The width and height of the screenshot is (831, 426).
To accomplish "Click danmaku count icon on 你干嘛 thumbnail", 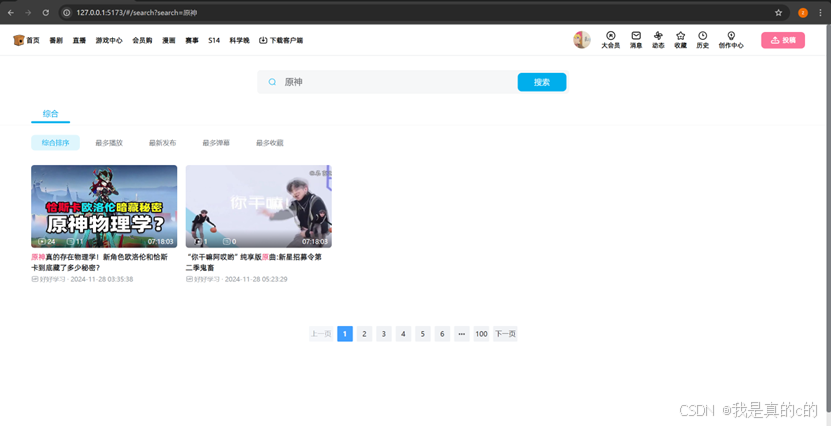I will 226,242.
